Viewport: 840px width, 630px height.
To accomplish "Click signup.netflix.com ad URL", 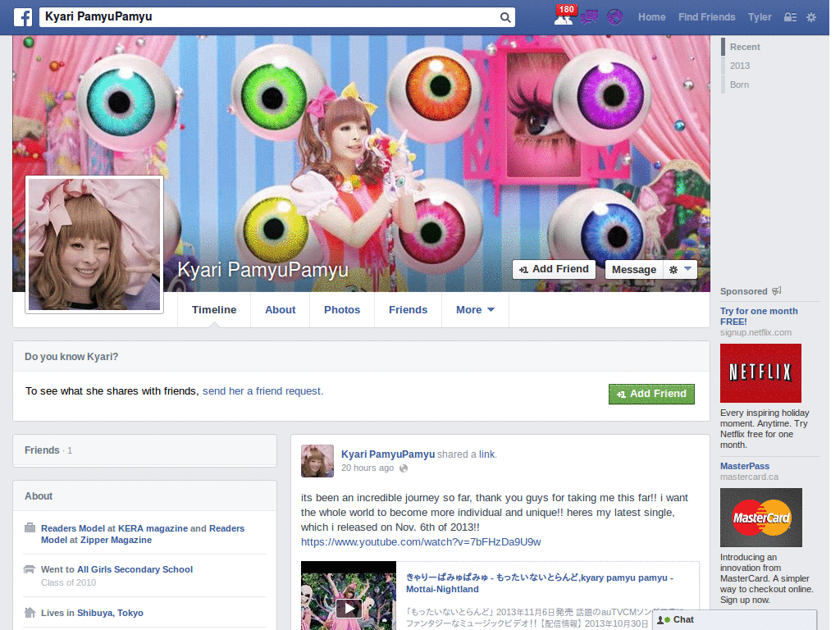I will point(756,333).
